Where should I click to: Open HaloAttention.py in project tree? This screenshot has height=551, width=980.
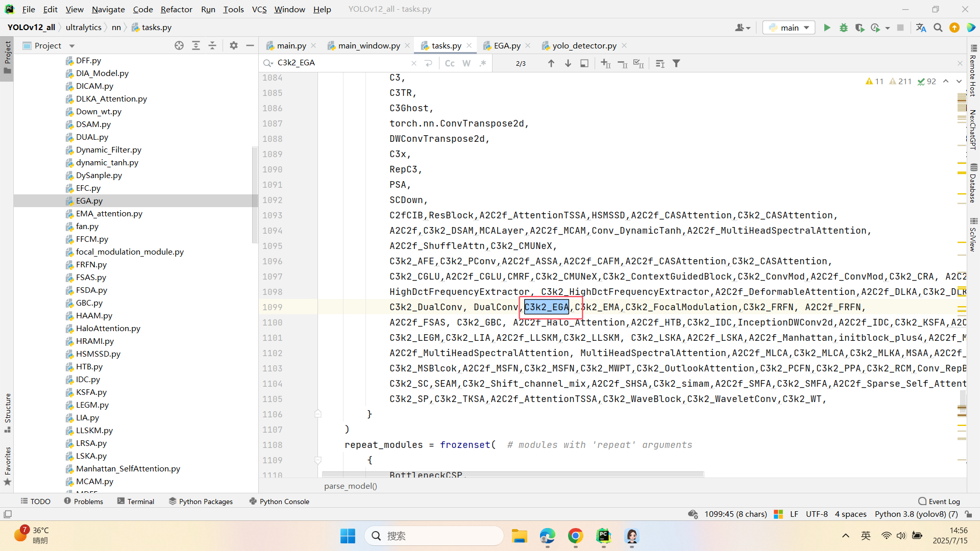click(x=108, y=328)
